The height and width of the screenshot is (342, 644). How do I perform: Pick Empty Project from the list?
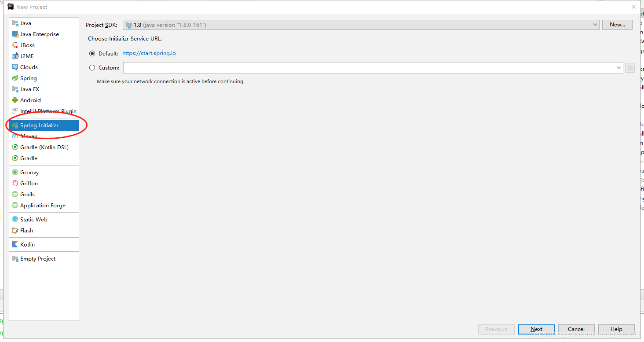coord(44,259)
